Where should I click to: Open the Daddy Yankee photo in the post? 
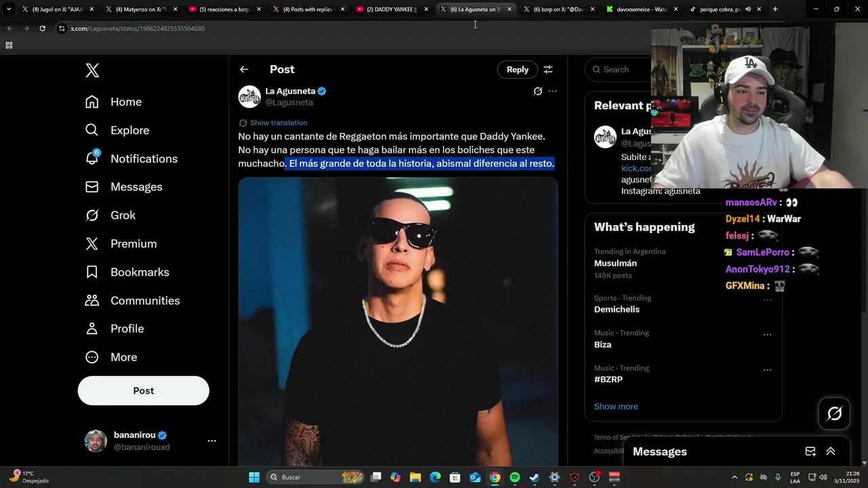[398, 322]
